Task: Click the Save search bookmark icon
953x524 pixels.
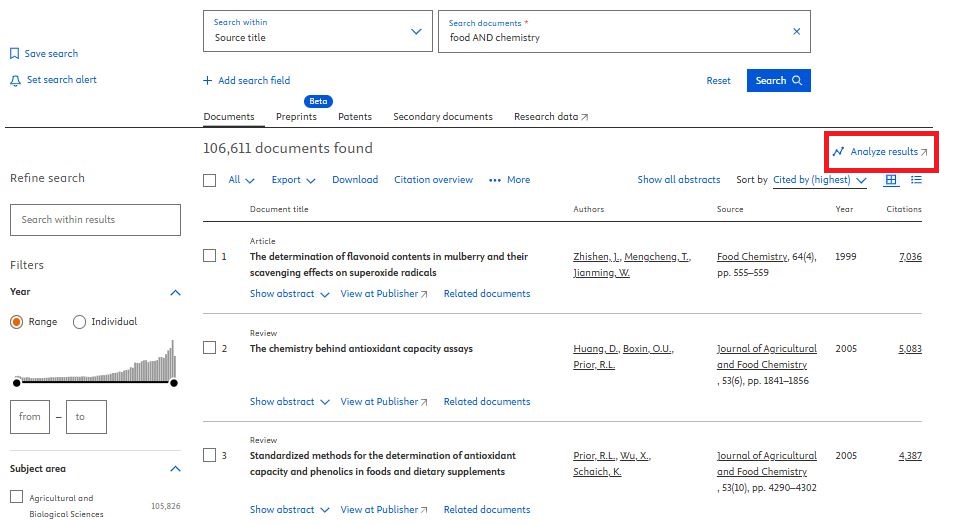Action: [x=14, y=54]
